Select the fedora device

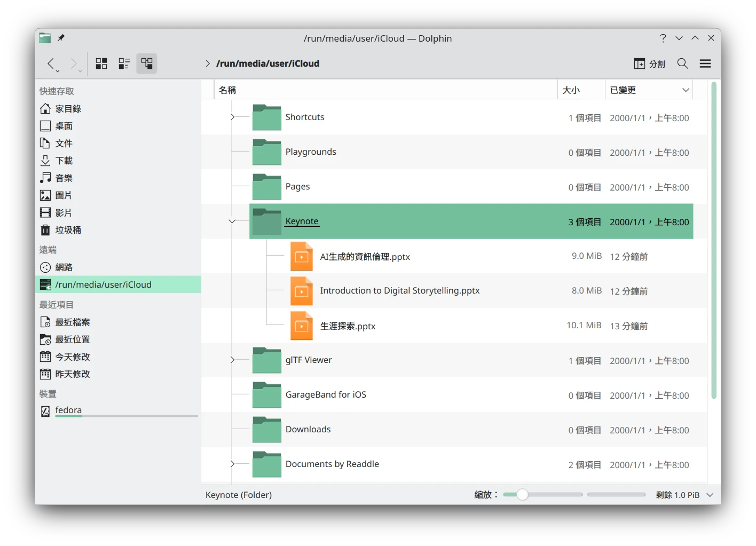68,410
